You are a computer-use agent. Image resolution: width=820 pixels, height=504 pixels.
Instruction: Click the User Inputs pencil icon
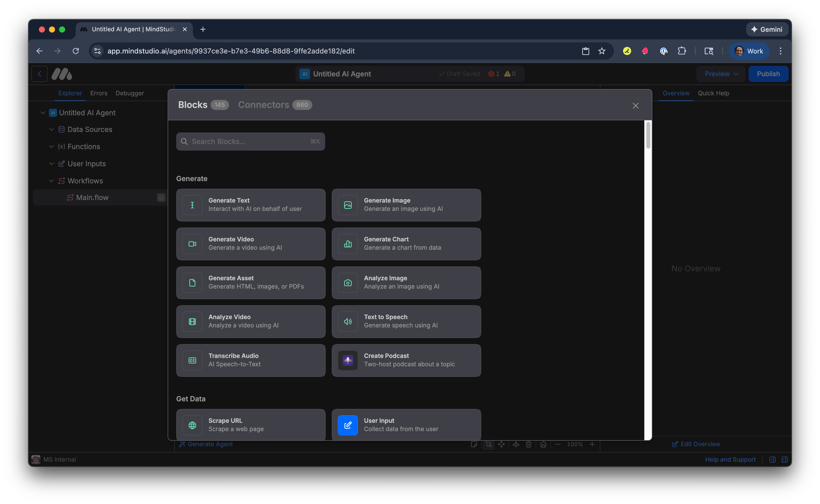tap(61, 164)
